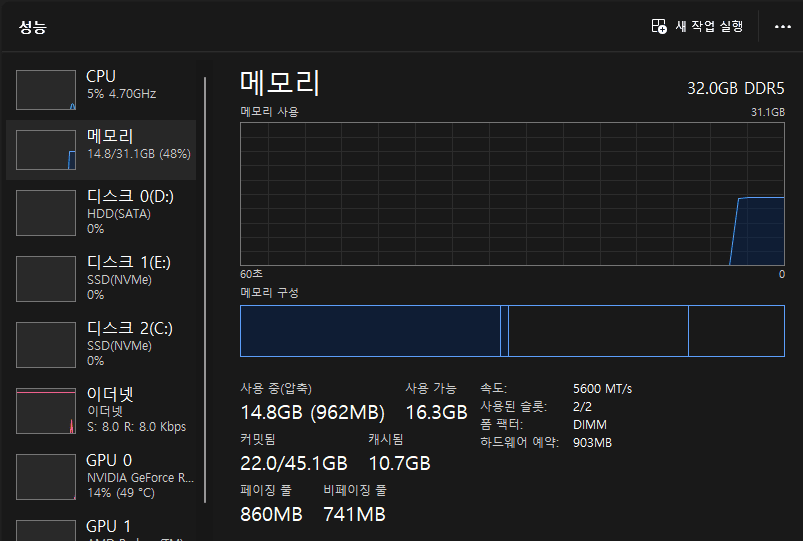The height and width of the screenshot is (541, 803).
Task: Click the 메모리 구성 heading
Action: 269,293
